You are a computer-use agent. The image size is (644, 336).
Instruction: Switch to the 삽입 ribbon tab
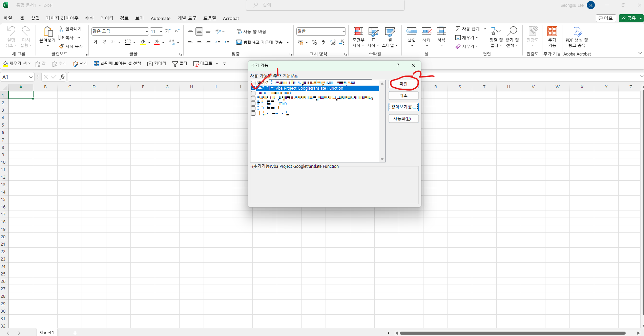35,18
